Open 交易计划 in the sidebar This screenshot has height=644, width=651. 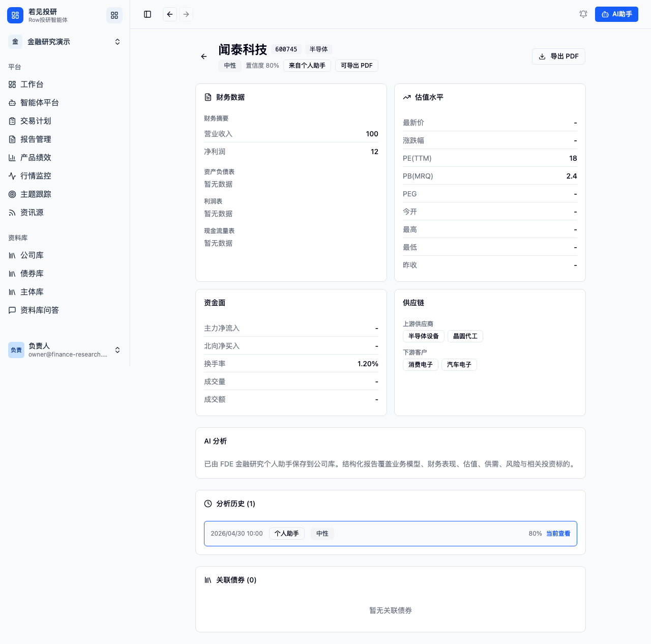click(x=65, y=121)
